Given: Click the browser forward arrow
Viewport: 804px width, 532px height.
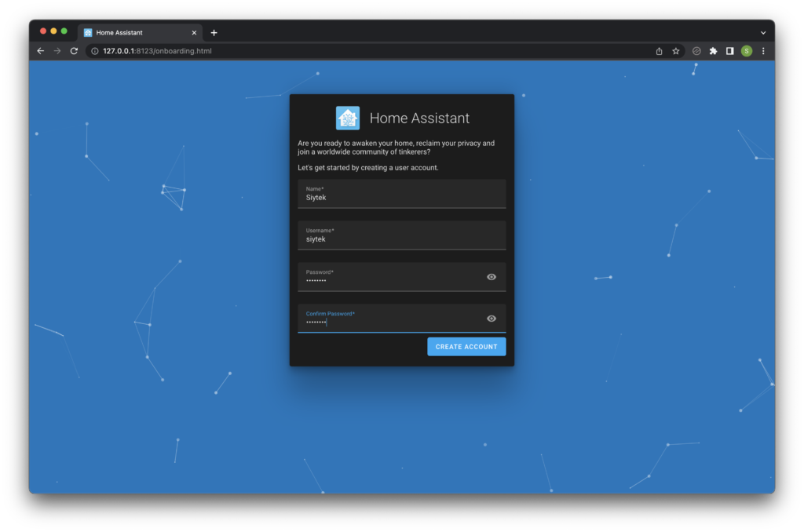Looking at the screenshot, I should [57, 51].
